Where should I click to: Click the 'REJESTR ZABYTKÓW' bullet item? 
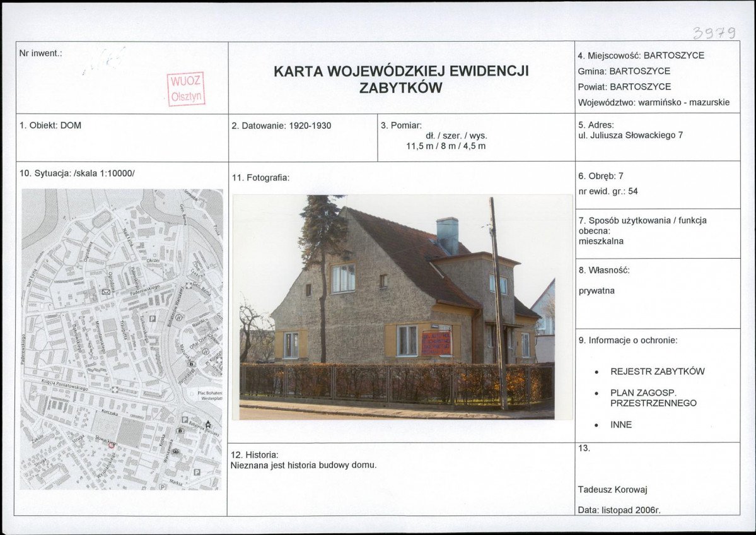pyautogui.click(x=657, y=372)
